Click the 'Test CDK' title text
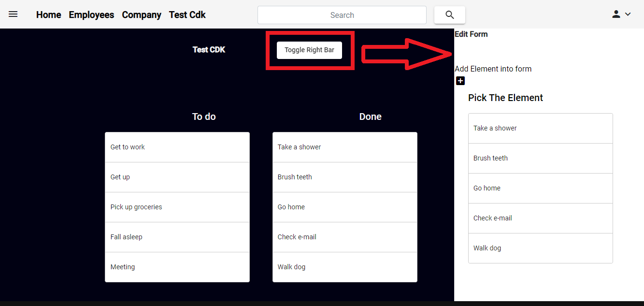This screenshot has width=644, height=306. 209,50
